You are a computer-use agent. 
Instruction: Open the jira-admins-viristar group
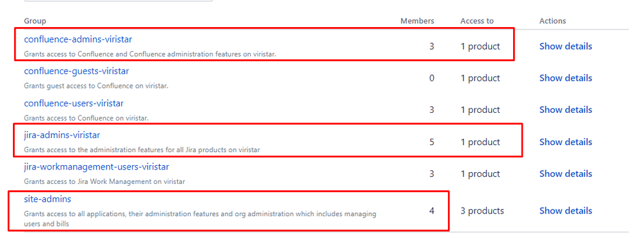pyautogui.click(x=62, y=135)
